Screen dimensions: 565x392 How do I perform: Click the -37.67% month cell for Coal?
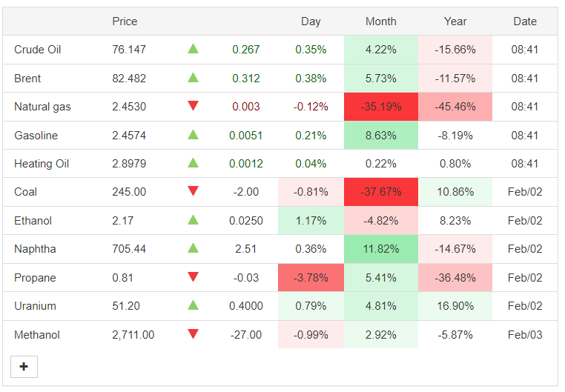pyautogui.click(x=381, y=192)
